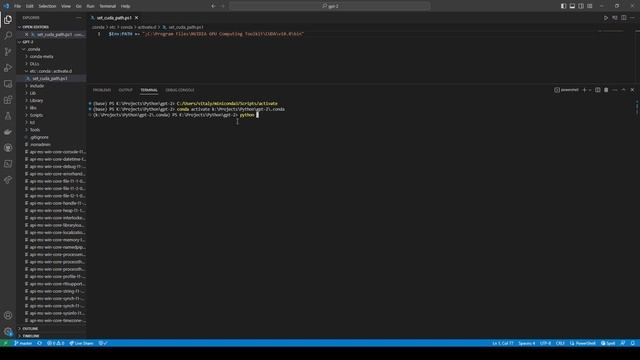Viewport: 640px width, 360px height.
Task: Click the UTF-8 encoding indicator
Action: click(x=545, y=343)
